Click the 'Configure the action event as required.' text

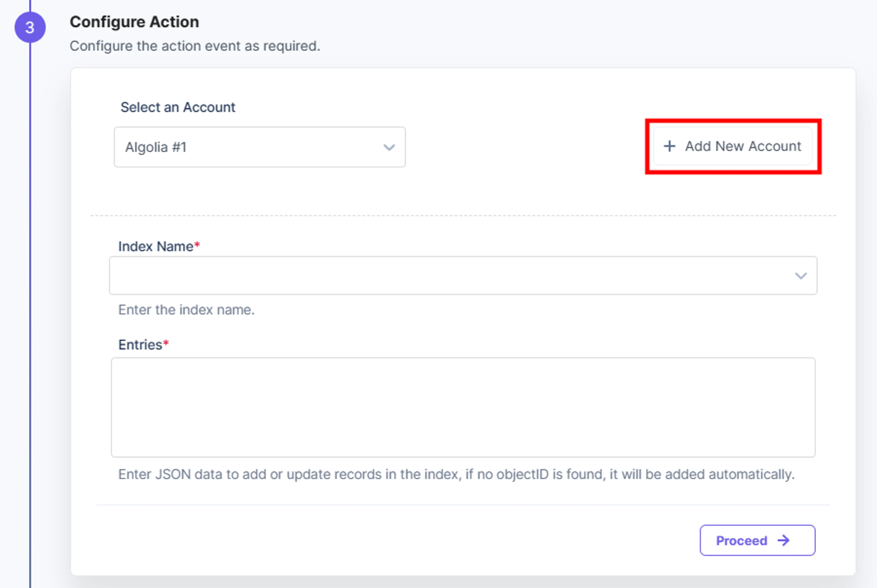coord(195,46)
